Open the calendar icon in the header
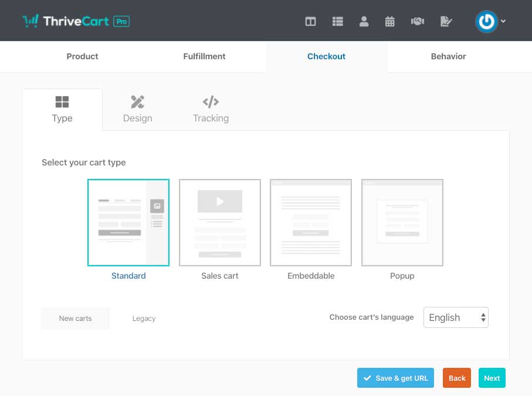This screenshot has width=532, height=396. pyautogui.click(x=390, y=20)
